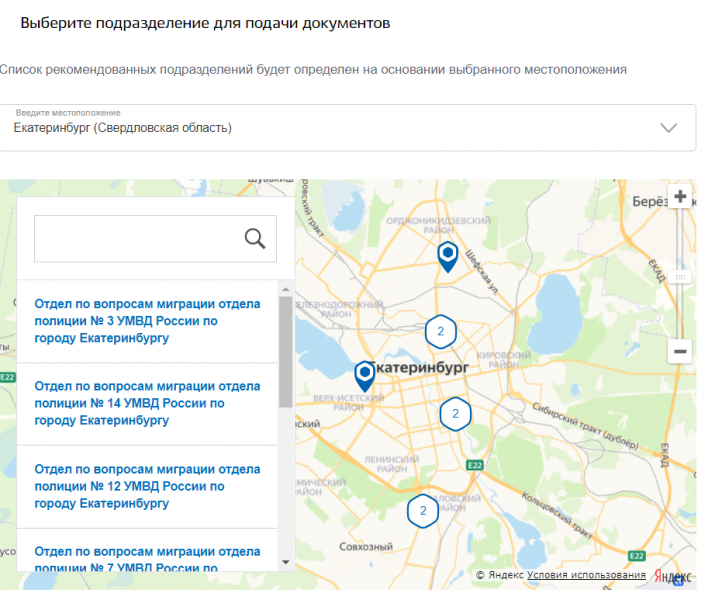The image size is (722, 600).
Task: Focus the department search input box
Action: click(x=156, y=239)
